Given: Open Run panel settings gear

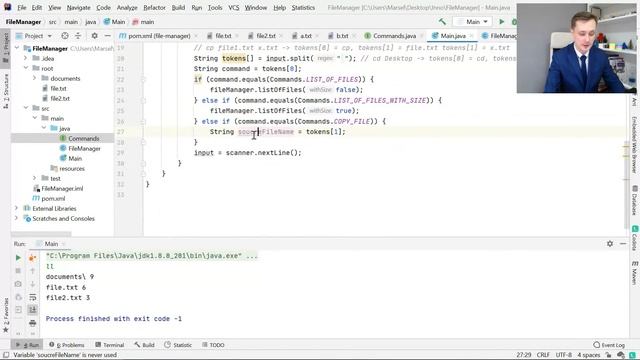Looking at the screenshot, I should coord(610,244).
